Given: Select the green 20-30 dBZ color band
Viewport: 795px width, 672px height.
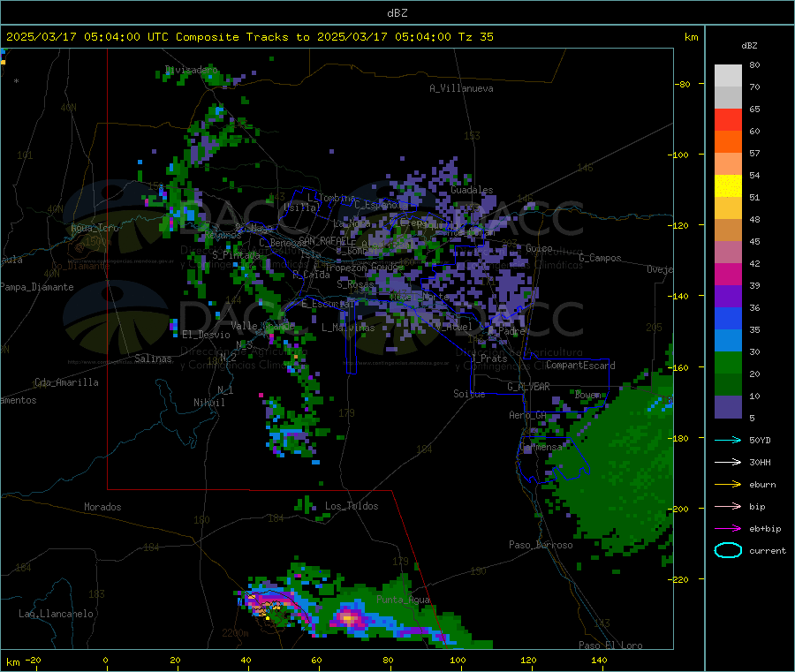Looking at the screenshot, I should tap(728, 363).
